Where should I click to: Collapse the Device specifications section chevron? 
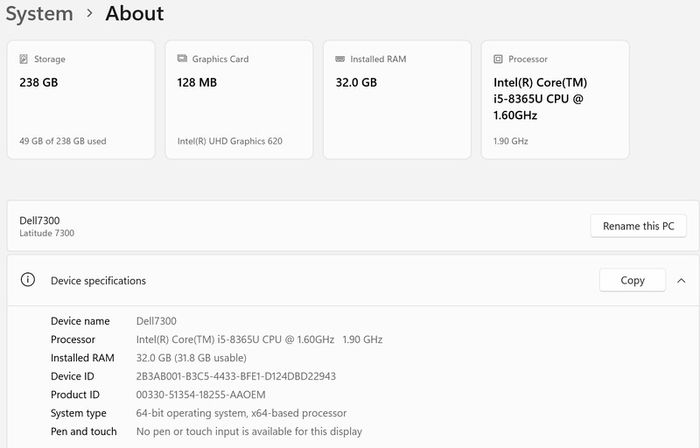(x=681, y=281)
